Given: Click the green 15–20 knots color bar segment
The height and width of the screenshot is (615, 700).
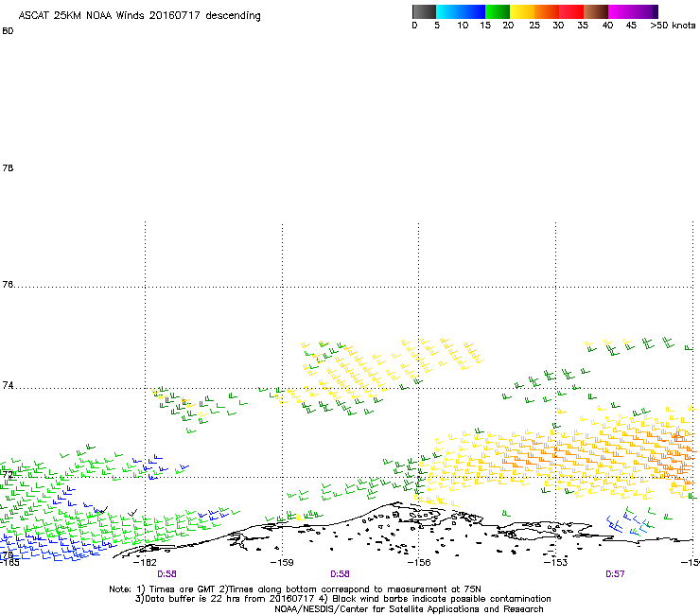Looking at the screenshot, I should coord(498,11).
